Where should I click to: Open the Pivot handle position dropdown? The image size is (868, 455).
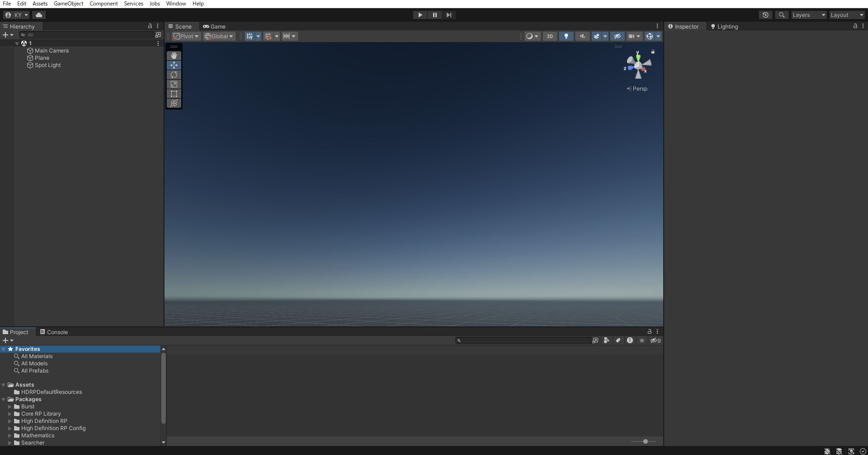click(x=186, y=36)
